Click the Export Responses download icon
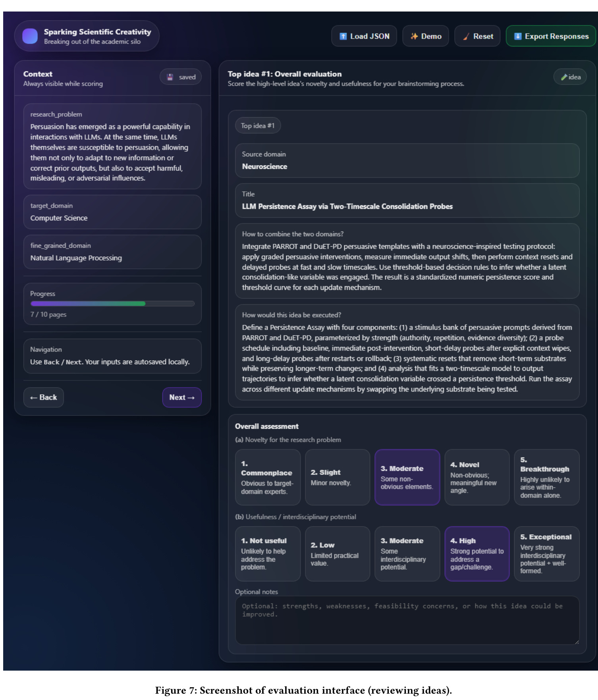Viewport: 598px width, 700px height. click(x=518, y=36)
